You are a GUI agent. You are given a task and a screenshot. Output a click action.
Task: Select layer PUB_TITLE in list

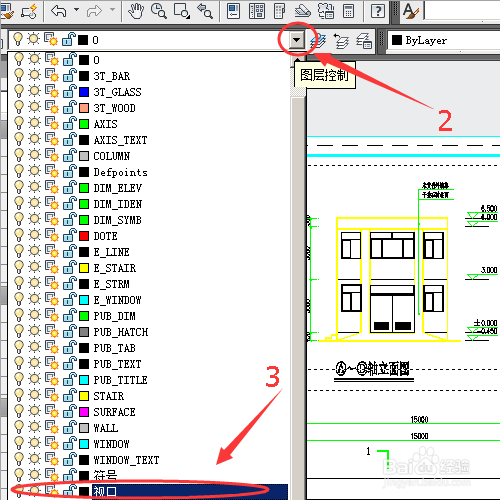click(120, 380)
